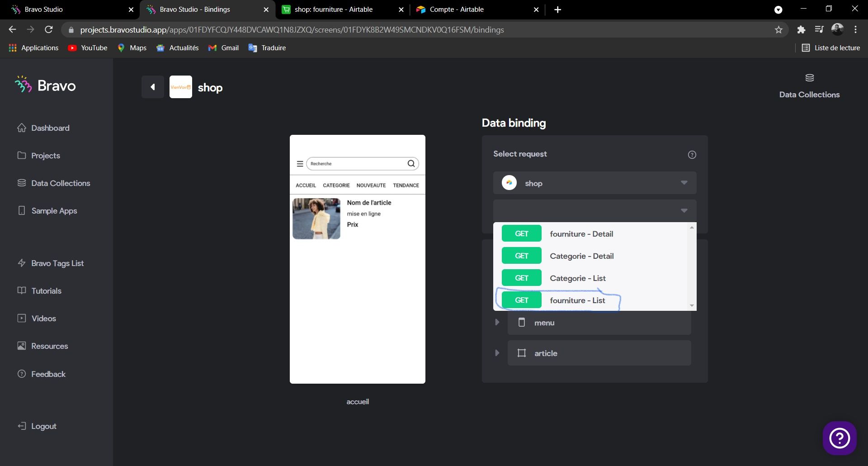Screen dimensions: 868x466
Task: Bookmark this page with star icon
Action: point(778,30)
